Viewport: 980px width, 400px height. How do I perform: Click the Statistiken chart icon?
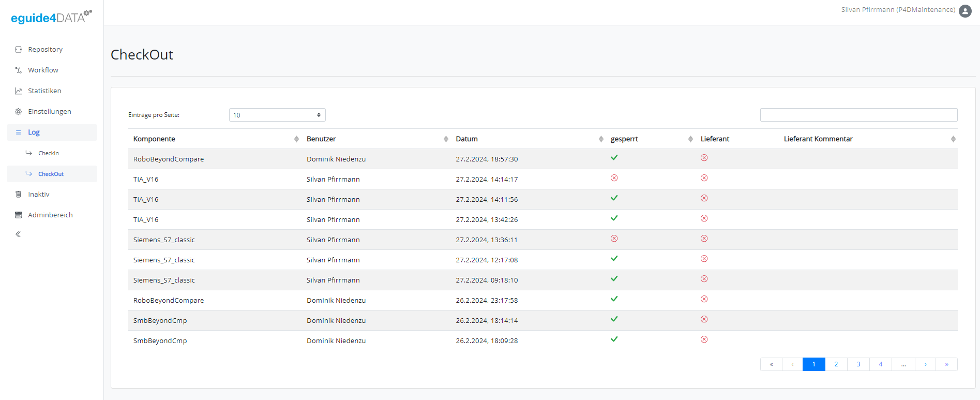19,91
